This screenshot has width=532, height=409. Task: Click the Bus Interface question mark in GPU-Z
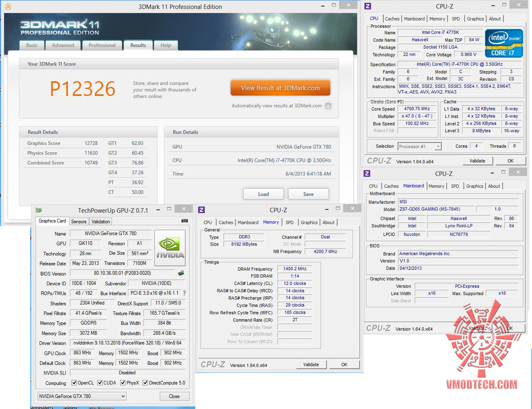pos(184,293)
